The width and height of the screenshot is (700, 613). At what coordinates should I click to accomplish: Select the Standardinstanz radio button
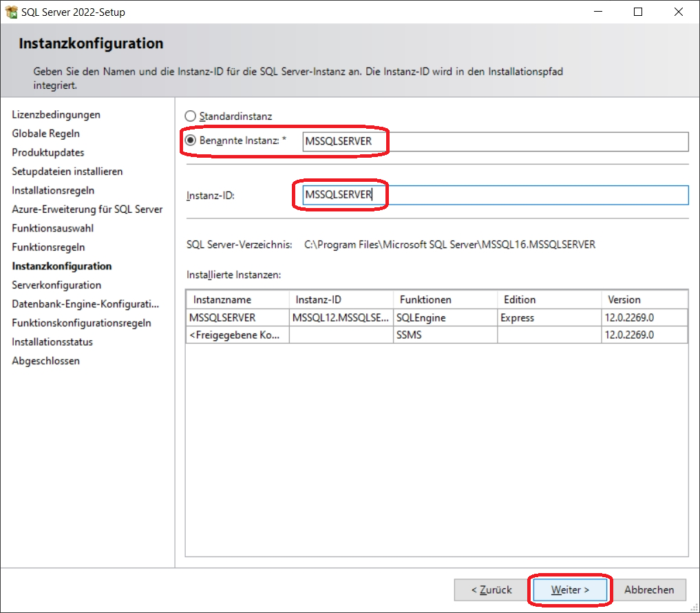click(190, 116)
